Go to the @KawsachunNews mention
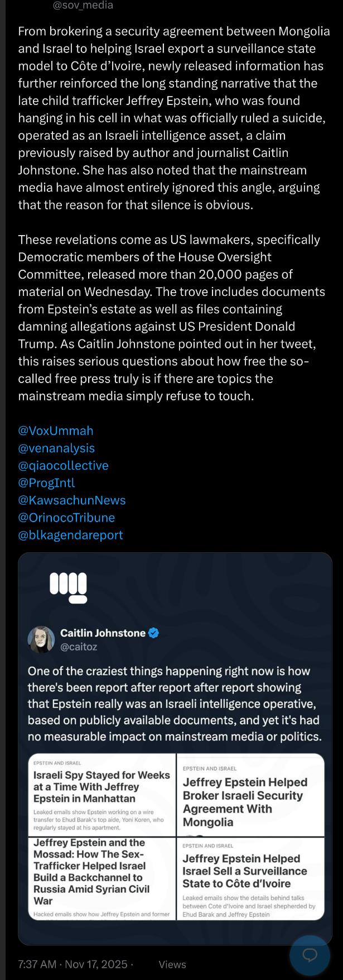Viewport: 343px width, 980px height. (72, 500)
